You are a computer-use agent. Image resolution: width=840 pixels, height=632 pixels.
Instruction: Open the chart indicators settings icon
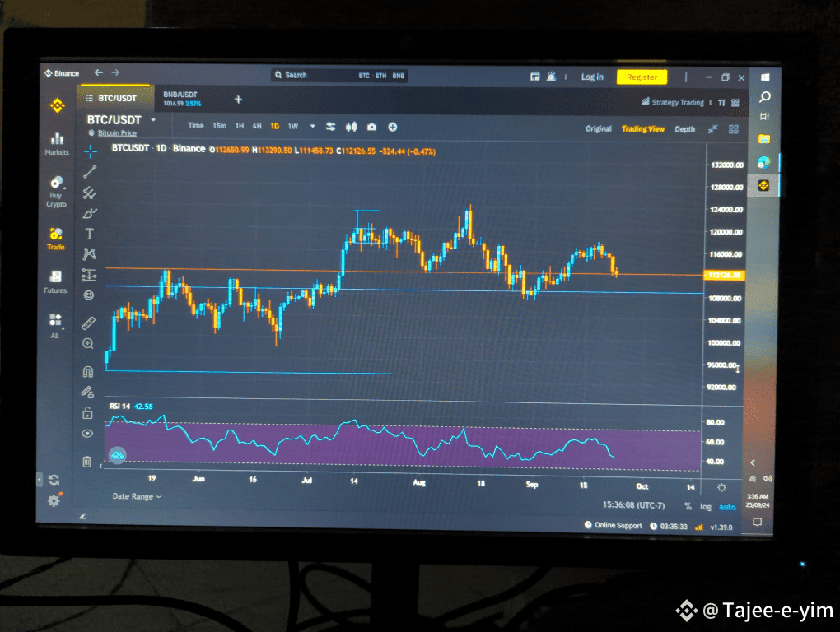tap(330, 127)
